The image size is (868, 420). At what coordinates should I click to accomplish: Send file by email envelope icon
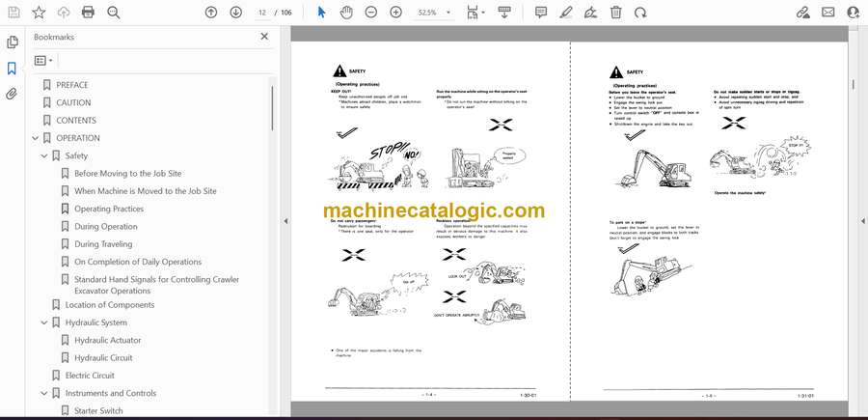click(x=828, y=13)
